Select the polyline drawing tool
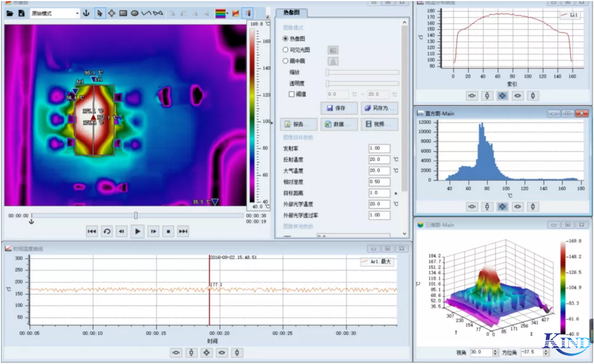 click(x=147, y=13)
